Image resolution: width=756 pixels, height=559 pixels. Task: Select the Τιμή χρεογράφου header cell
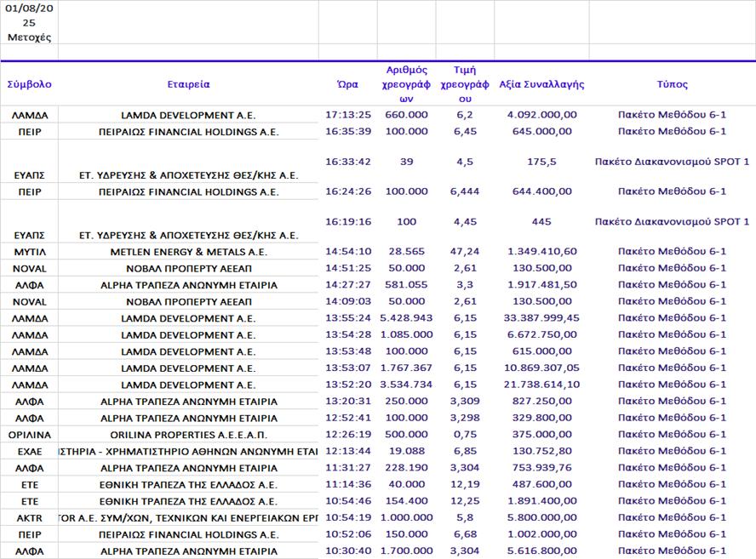[465, 84]
